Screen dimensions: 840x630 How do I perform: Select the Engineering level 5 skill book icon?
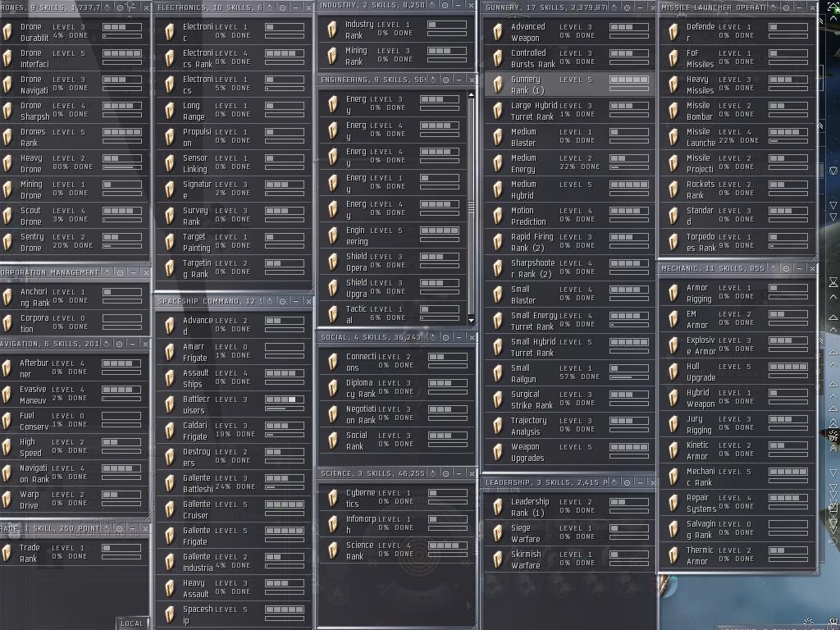(333, 235)
